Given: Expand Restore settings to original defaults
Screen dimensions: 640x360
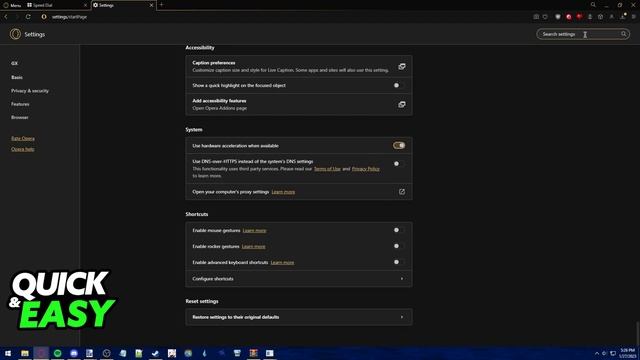Looking at the screenshot, I should (x=299, y=317).
